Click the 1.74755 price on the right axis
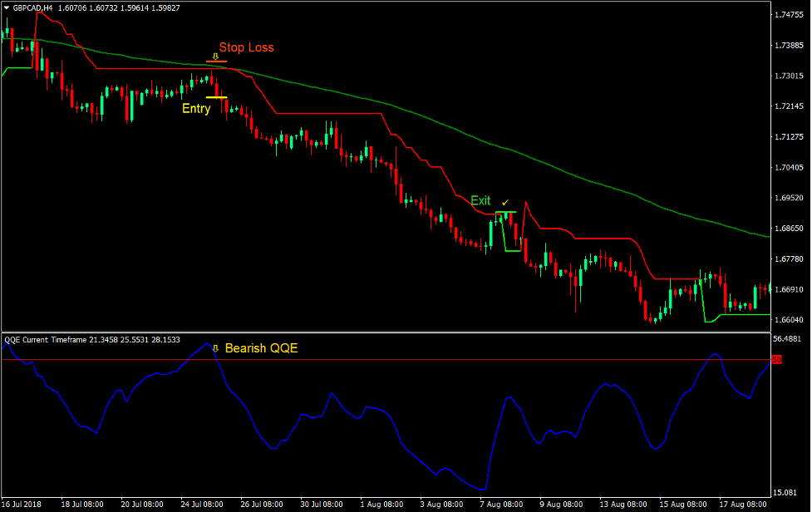 click(x=790, y=14)
